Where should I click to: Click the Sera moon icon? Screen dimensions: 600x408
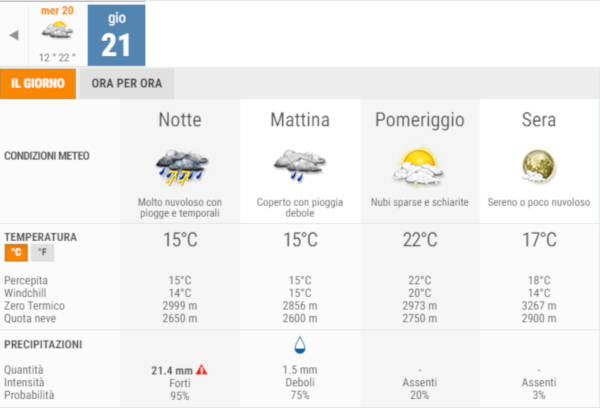coord(538,166)
